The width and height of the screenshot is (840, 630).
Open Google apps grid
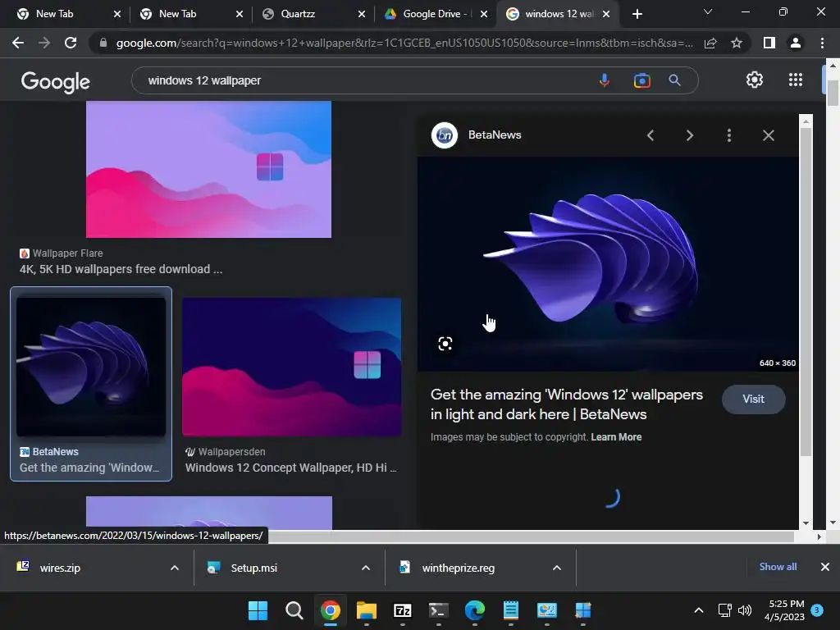(796, 80)
